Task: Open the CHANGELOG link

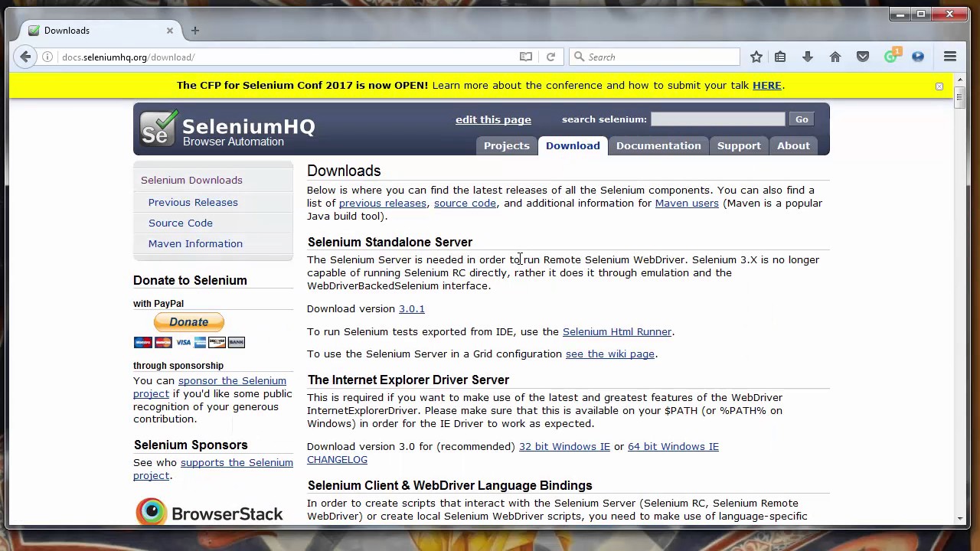Action: pos(337,459)
